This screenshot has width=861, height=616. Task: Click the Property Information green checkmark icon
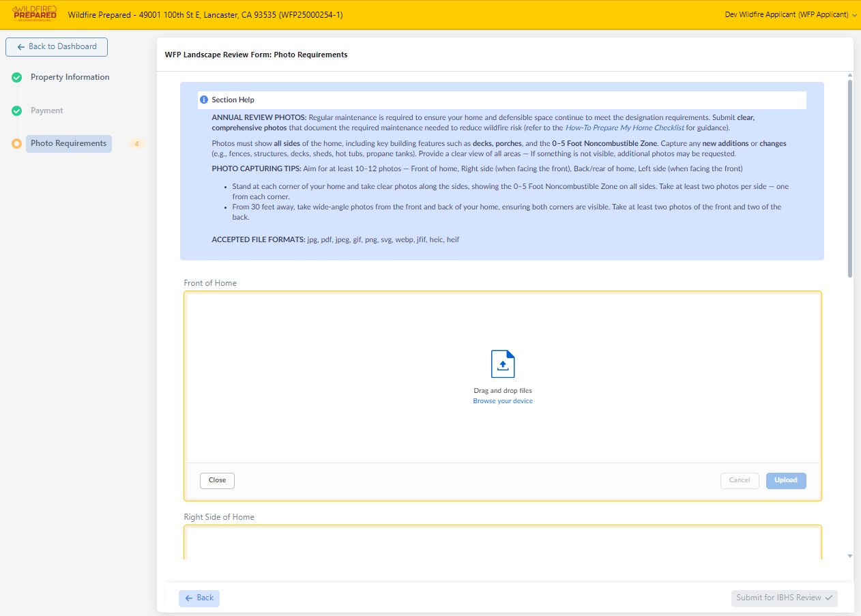coord(16,78)
